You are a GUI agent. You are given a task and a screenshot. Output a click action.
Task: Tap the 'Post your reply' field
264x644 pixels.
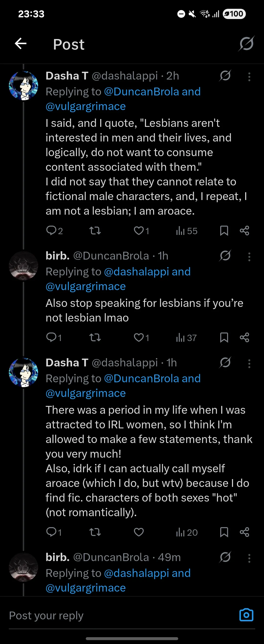123,615
